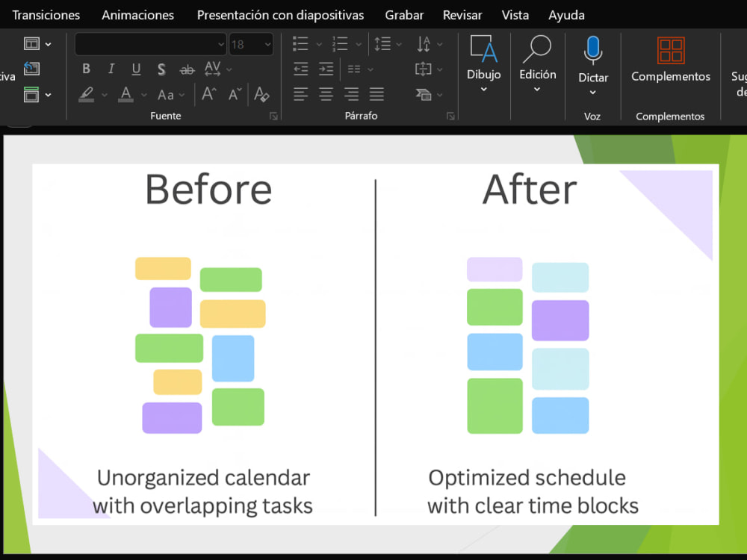
Task: Open character spacing AV options
Action: click(x=212, y=69)
